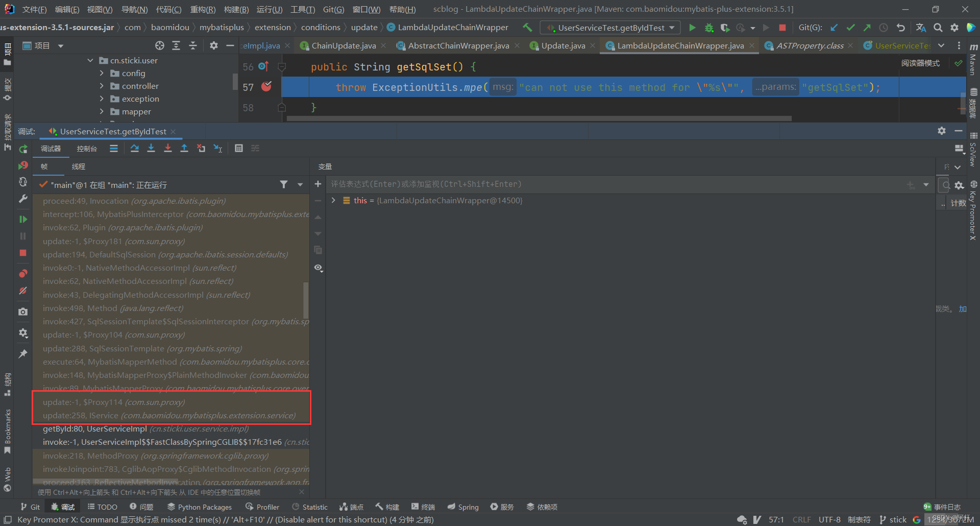
Task: Click the Git rollback undo arrow
Action: pyautogui.click(x=901, y=28)
